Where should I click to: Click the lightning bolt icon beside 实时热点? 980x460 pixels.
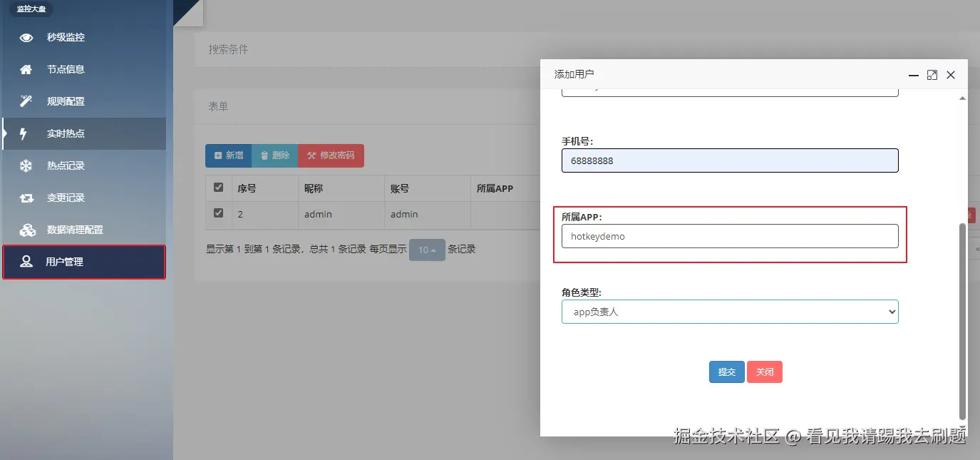pyautogui.click(x=24, y=133)
